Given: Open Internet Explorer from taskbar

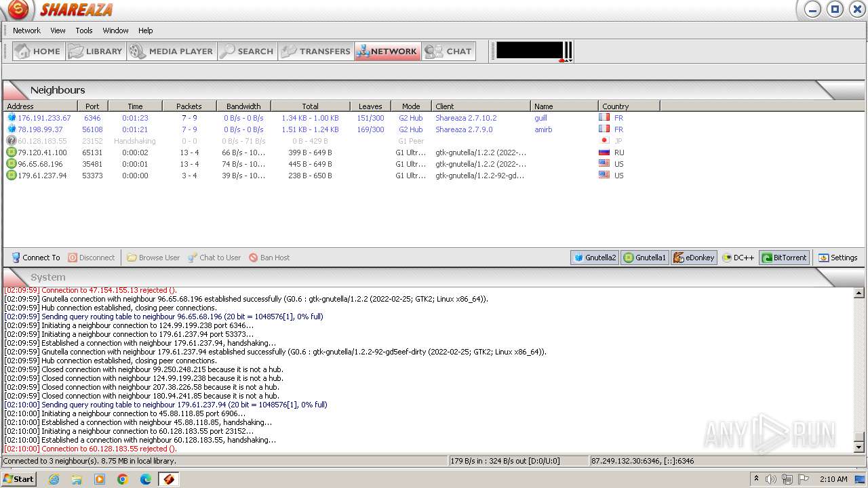Looking at the screenshot, I should tap(54, 479).
